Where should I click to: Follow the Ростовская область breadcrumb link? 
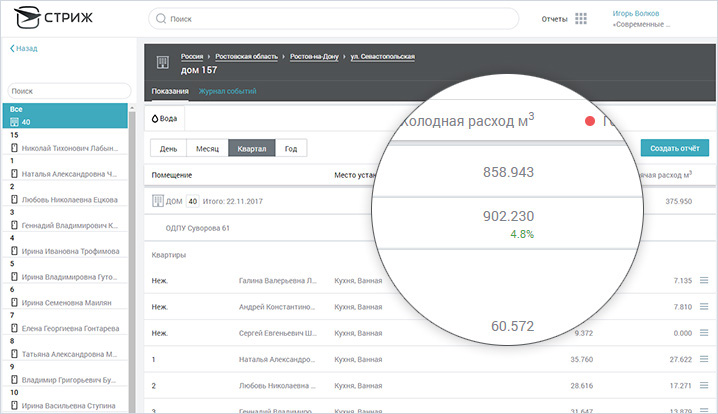[x=246, y=56]
